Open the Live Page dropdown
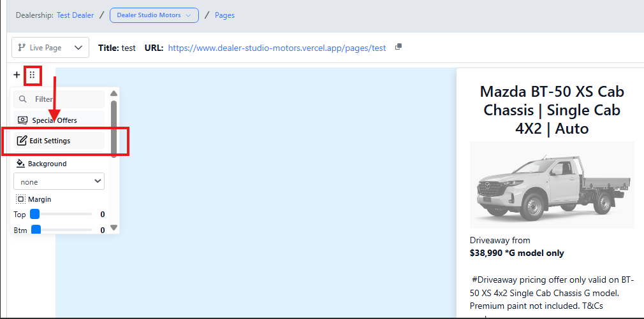644x319 pixels. 50,48
